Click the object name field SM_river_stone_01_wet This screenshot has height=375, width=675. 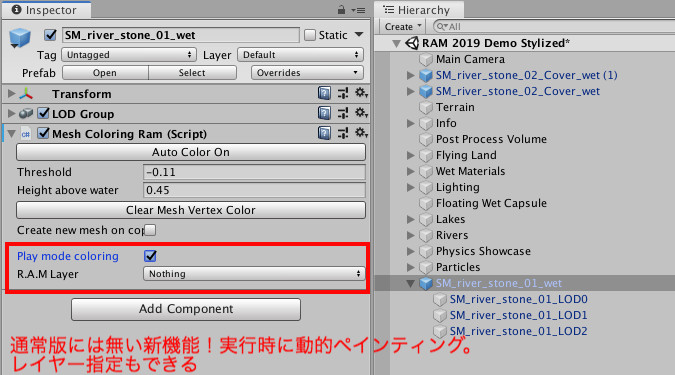tap(181, 35)
